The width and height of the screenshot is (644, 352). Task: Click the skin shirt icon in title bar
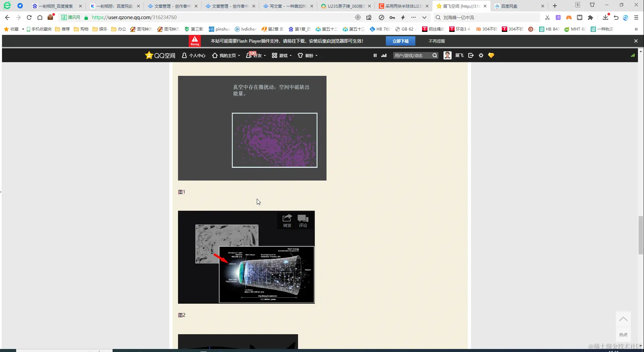[592, 5]
